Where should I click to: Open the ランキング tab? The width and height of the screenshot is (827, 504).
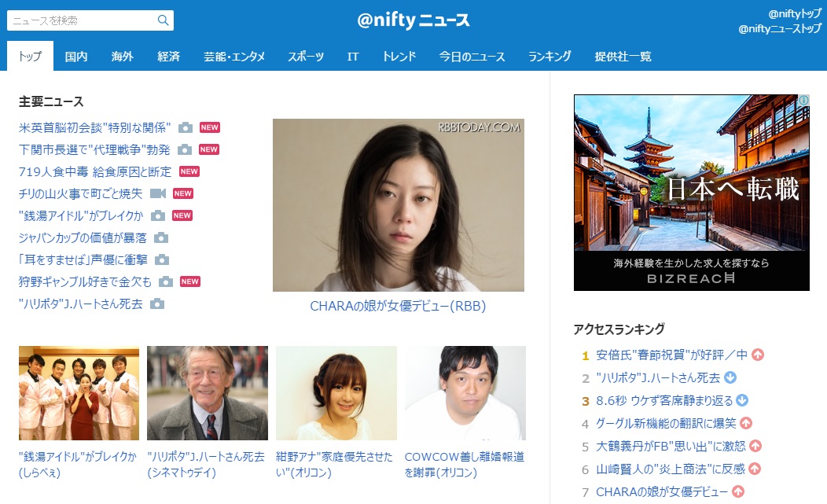click(x=549, y=57)
